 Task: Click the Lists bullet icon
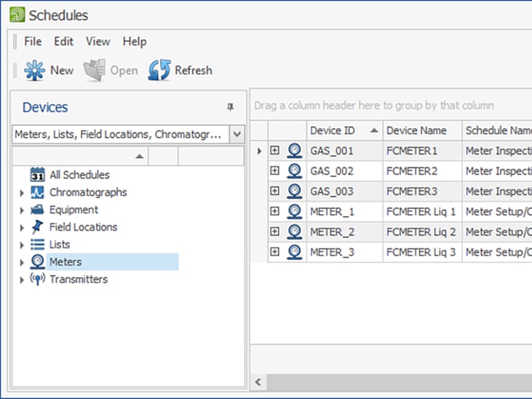(x=37, y=245)
